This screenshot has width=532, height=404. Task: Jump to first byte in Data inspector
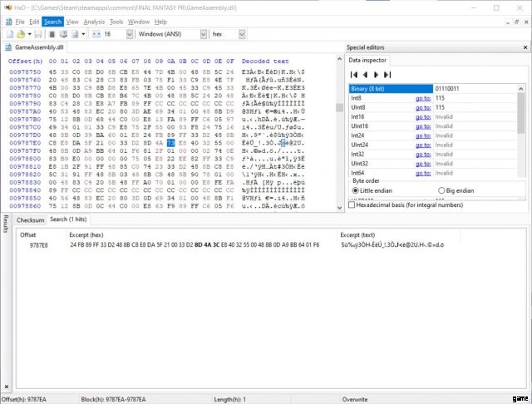[x=355, y=74]
